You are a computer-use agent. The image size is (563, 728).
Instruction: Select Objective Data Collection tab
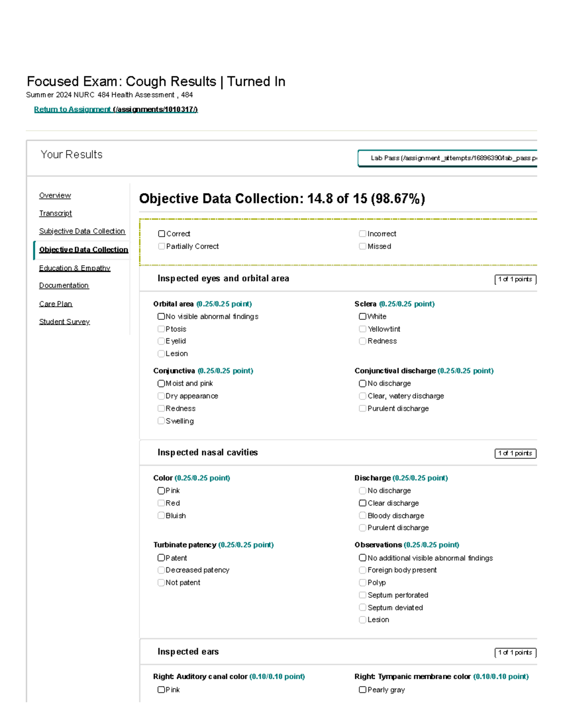click(x=84, y=249)
